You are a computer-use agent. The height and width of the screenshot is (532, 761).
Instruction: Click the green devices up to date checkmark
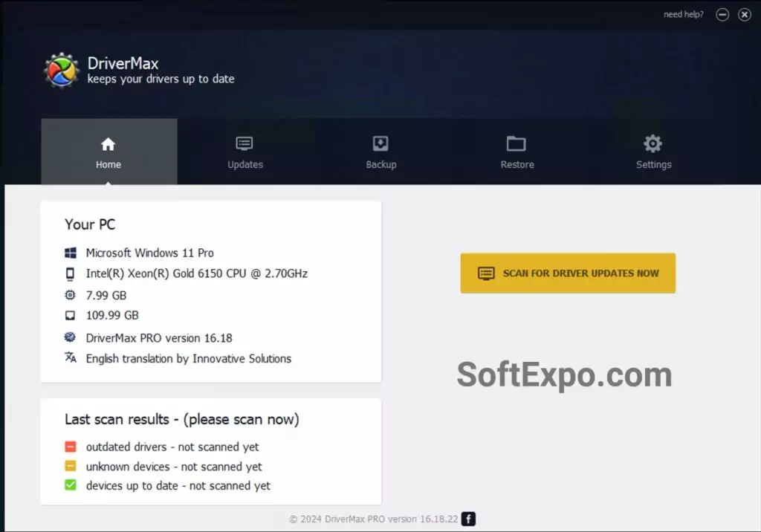click(x=70, y=486)
